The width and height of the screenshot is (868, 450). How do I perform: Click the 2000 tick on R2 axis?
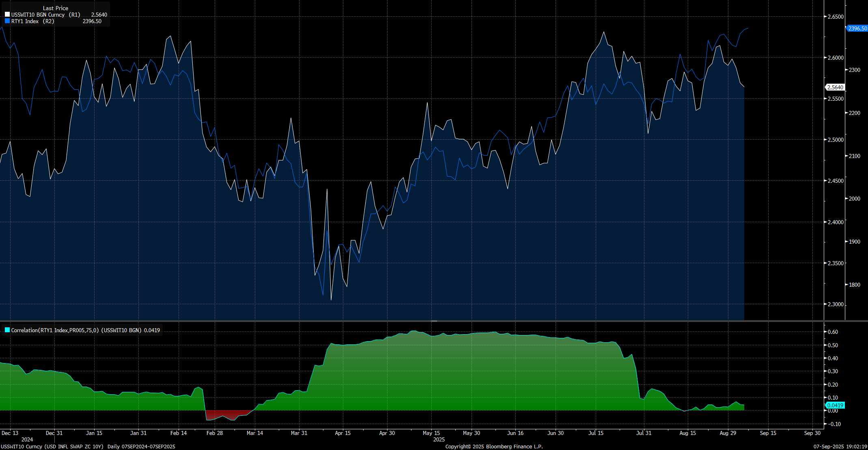coord(854,199)
